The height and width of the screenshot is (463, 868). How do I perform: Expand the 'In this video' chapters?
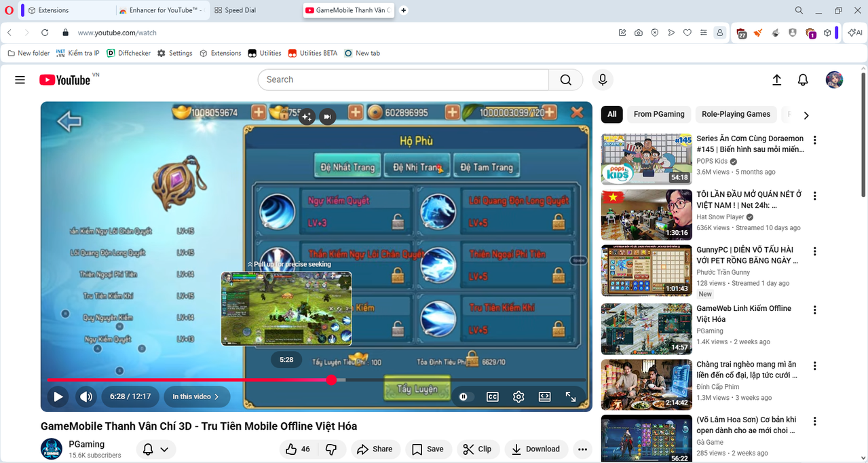[195, 397]
